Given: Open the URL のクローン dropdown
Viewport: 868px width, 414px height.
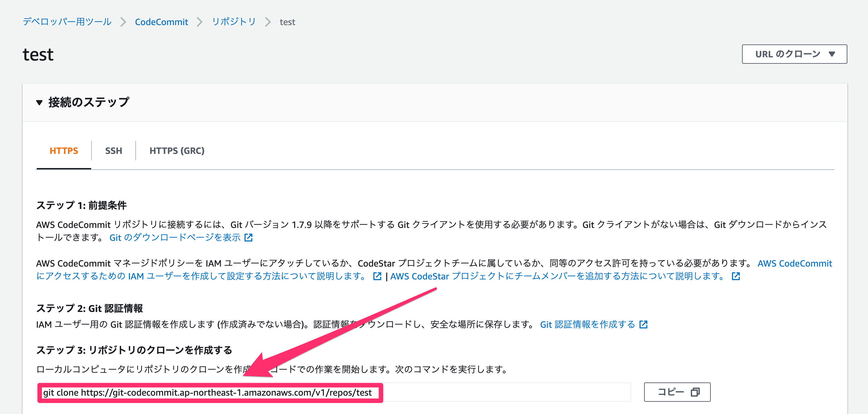Looking at the screenshot, I should click(x=787, y=54).
